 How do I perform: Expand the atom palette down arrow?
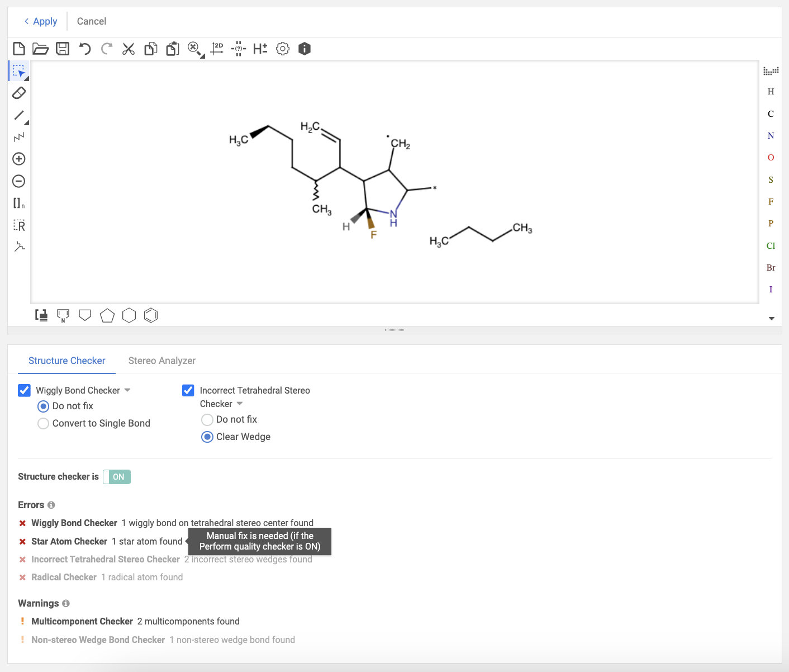click(771, 319)
